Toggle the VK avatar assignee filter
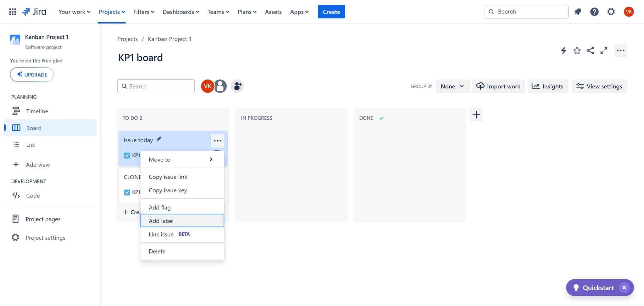Screen dimensions: 644x306 207,86
